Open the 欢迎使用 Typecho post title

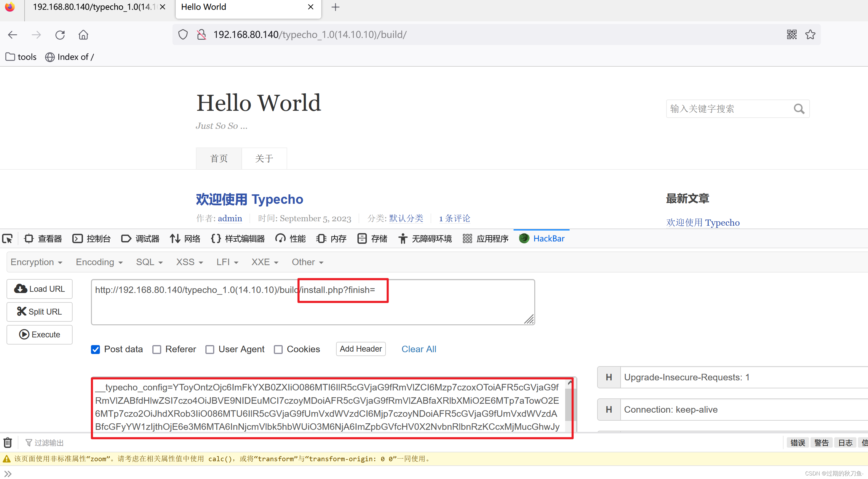tap(250, 199)
